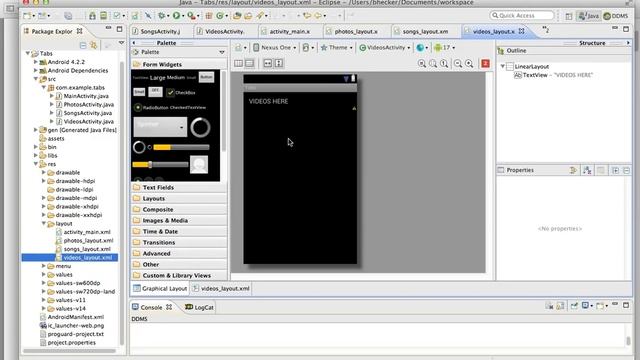Switch to the LogCat tab
This screenshot has height=360, width=640.
[x=199, y=307]
